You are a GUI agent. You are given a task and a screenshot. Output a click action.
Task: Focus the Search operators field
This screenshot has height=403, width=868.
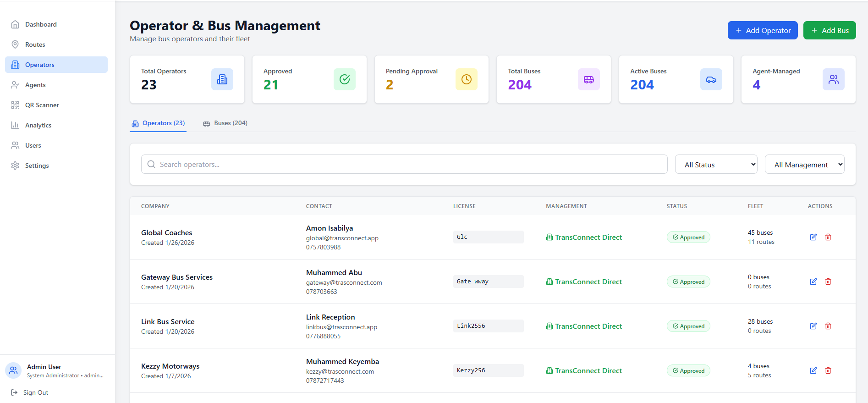(404, 164)
